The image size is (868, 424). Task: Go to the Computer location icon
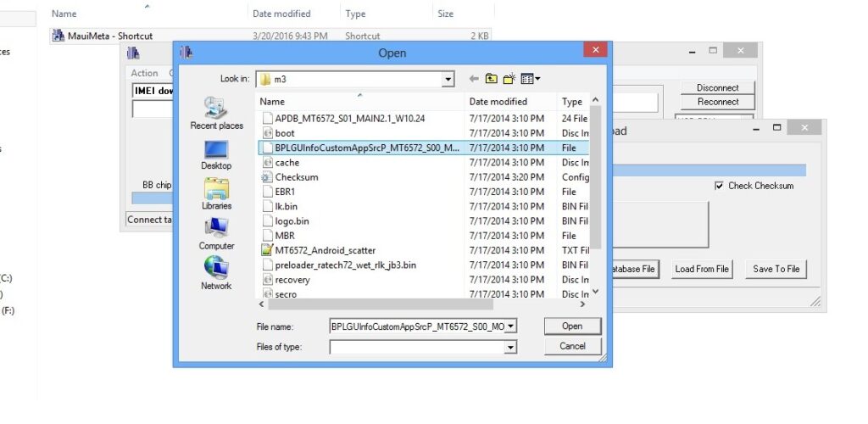tap(216, 230)
